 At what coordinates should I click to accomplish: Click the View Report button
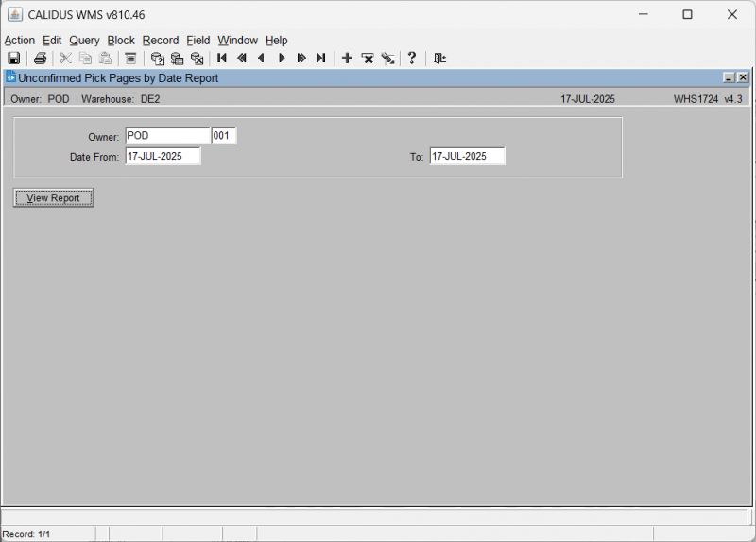[x=54, y=198]
